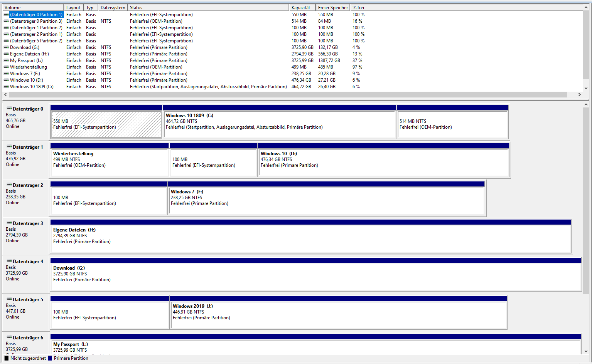Click the drive icon of Wiederherstellung row

tap(6, 67)
